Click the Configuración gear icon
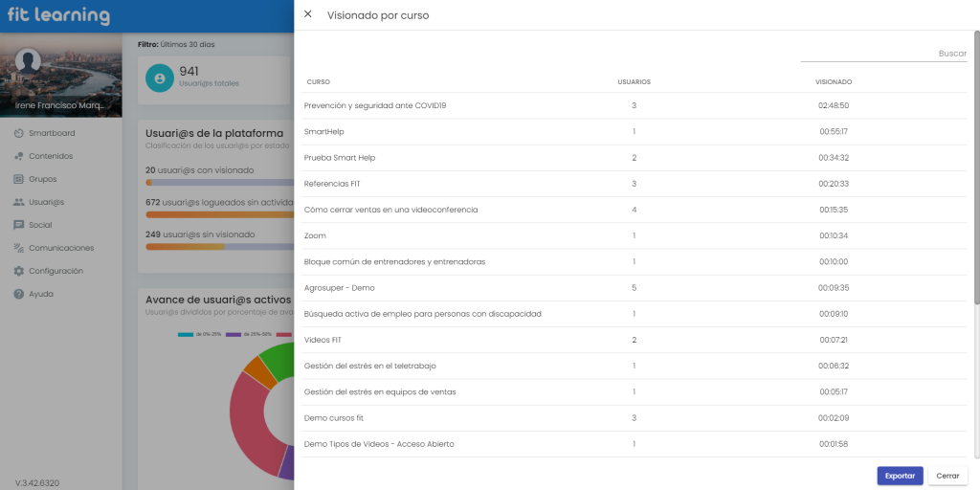The height and width of the screenshot is (490, 980). tap(19, 271)
